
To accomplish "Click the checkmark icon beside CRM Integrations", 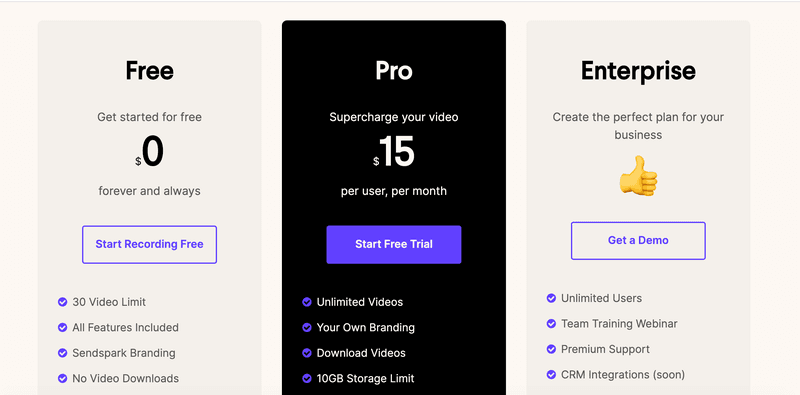I will pos(551,375).
